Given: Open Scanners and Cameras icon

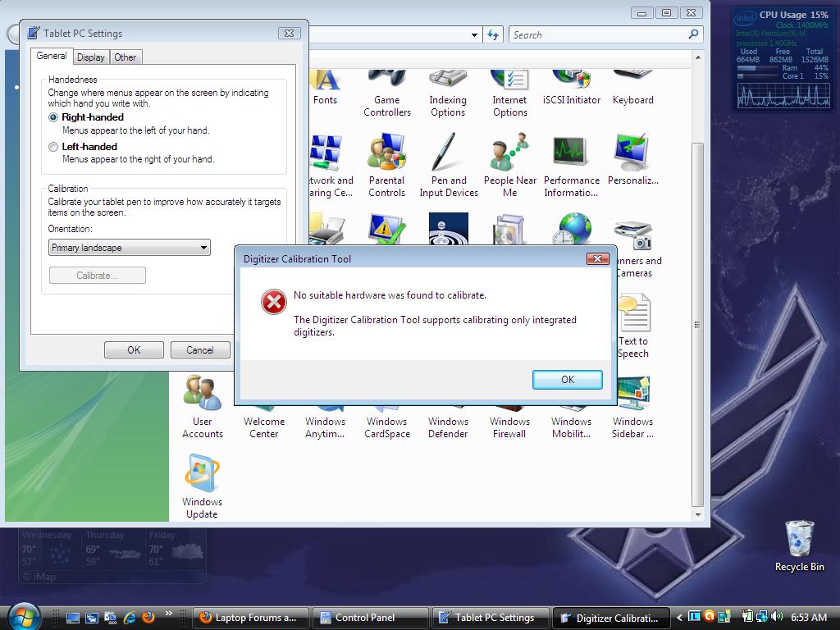Looking at the screenshot, I should click(x=638, y=249).
